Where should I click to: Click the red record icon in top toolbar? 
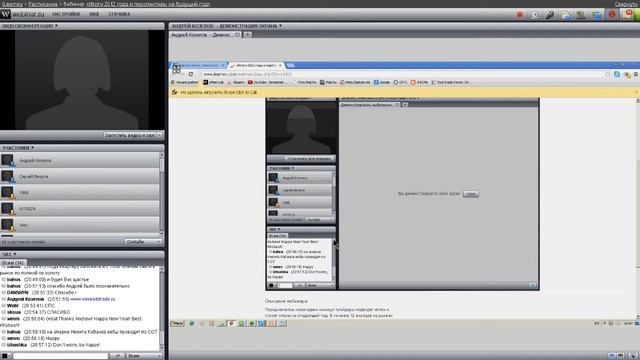[520, 15]
